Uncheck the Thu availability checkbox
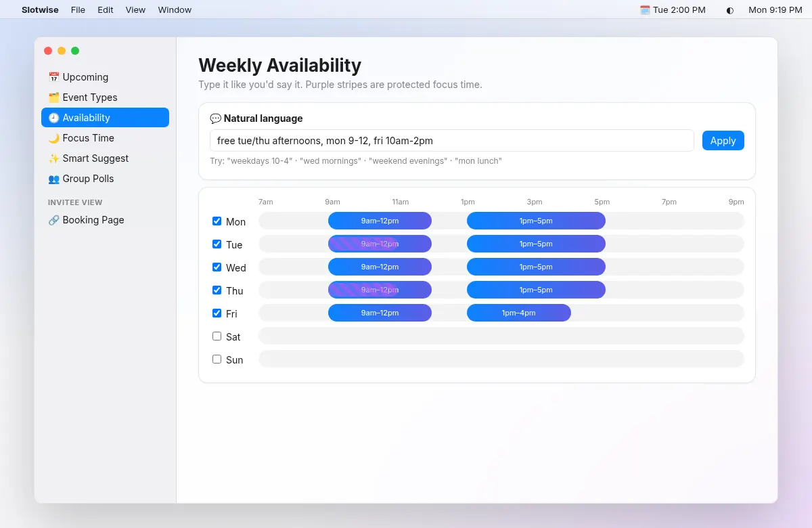Image resolution: width=812 pixels, height=528 pixels. [x=217, y=290]
